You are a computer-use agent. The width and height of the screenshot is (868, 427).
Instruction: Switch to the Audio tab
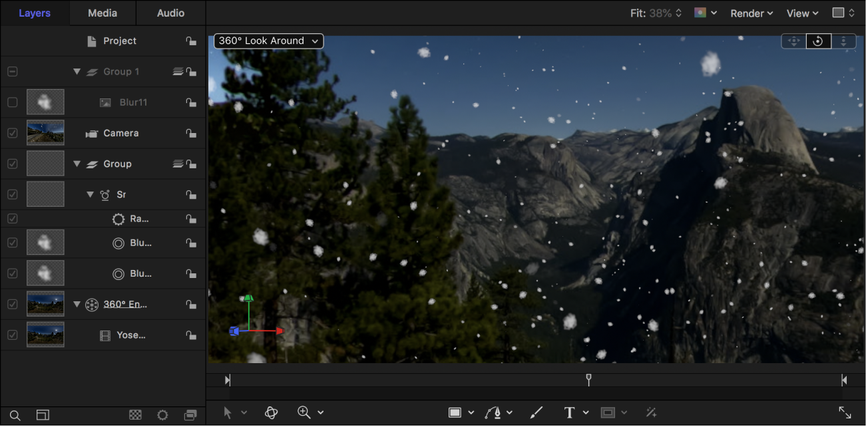170,13
